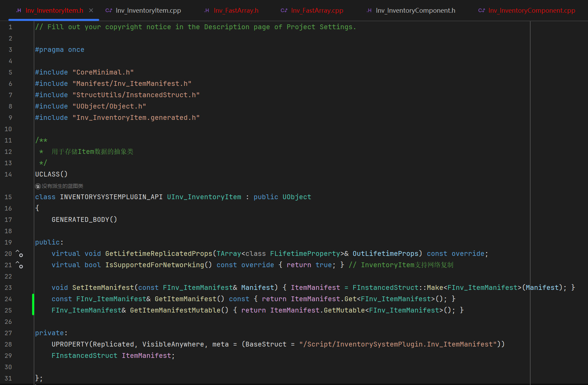This screenshot has width=588, height=385.
Task: Open the Inv_FastArray.h tab
Action: (231, 10)
